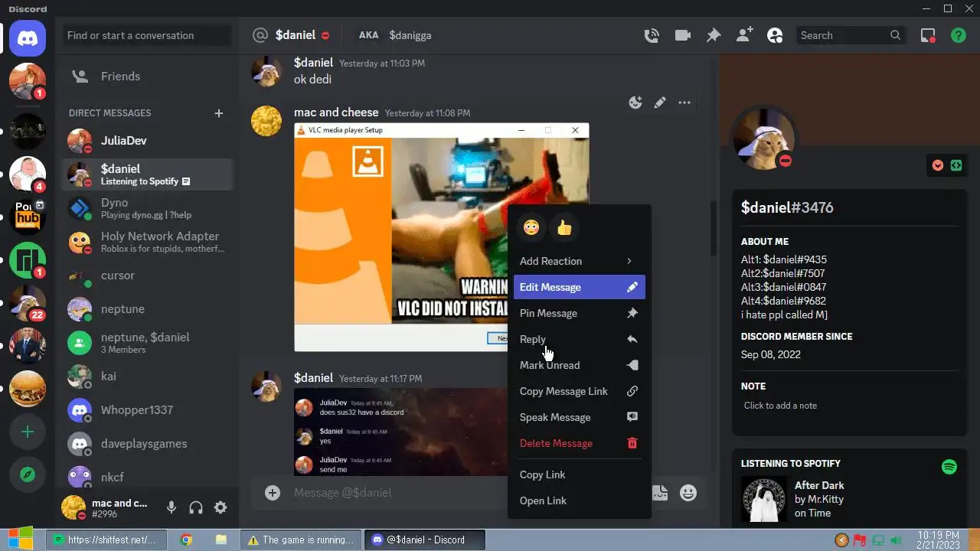This screenshot has height=551, width=980.
Task: Click the add reaction icon on message
Action: click(x=635, y=103)
